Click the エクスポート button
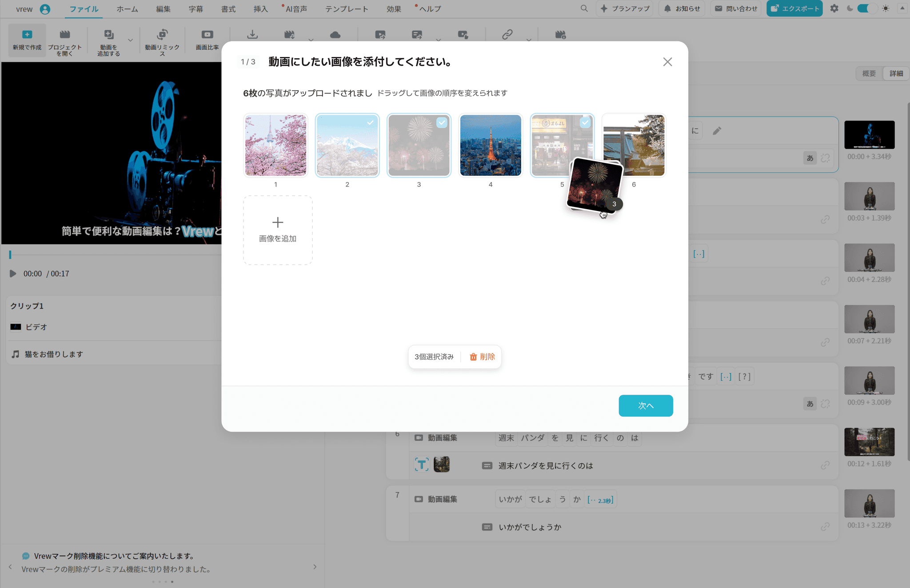 tap(794, 8)
